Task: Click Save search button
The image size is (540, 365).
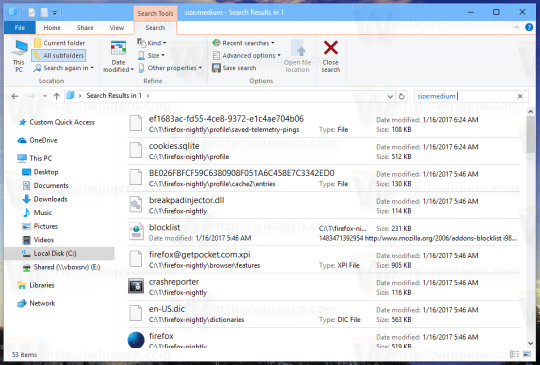Action: (234, 68)
